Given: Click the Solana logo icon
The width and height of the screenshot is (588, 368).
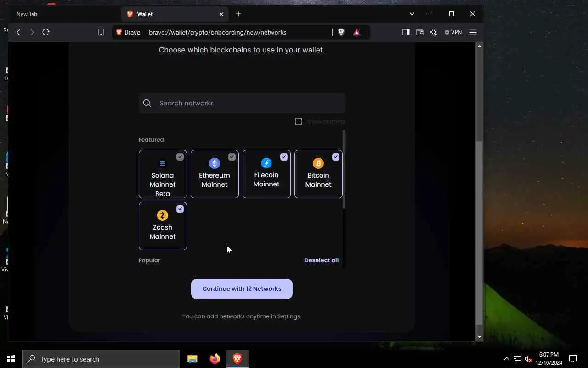Looking at the screenshot, I should [x=162, y=163].
